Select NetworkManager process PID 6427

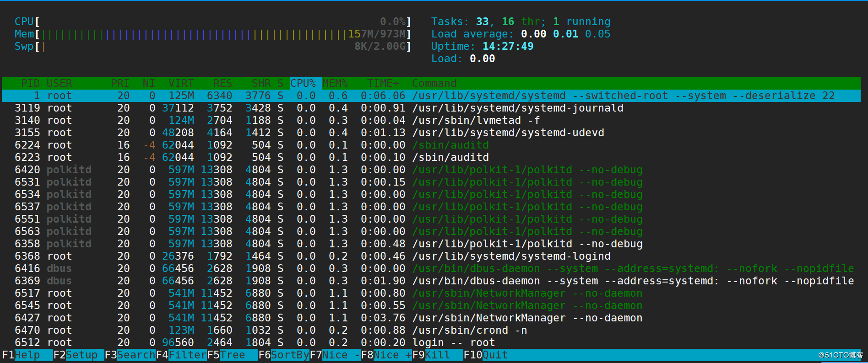click(431, 318)
